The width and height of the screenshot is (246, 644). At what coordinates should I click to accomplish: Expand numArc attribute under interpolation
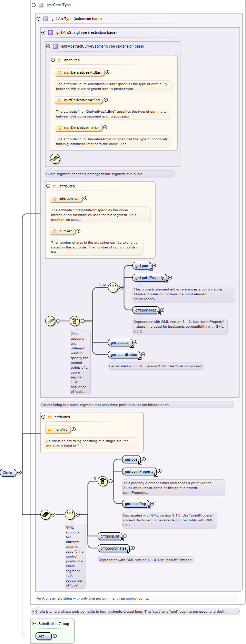coord(79,231)
